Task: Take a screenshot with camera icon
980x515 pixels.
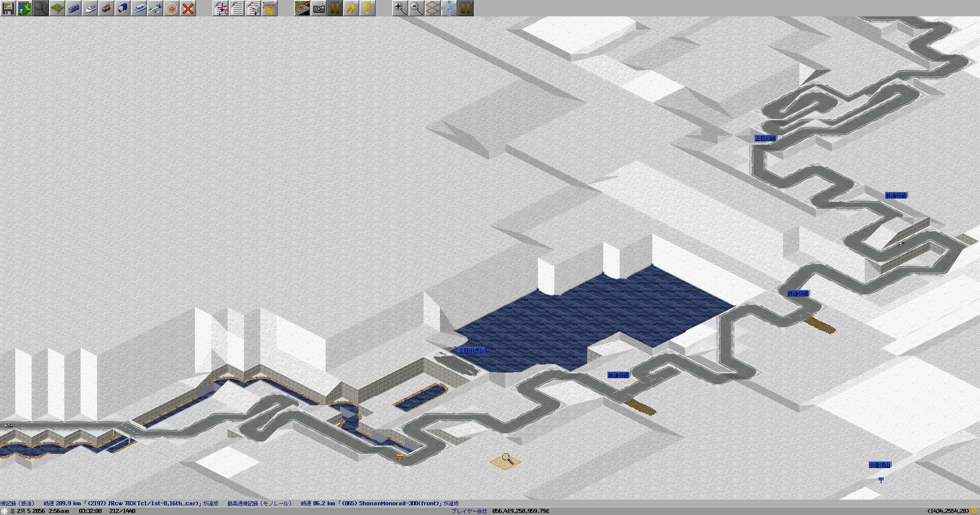Action: pyautogui.click(x=318, y=8)
